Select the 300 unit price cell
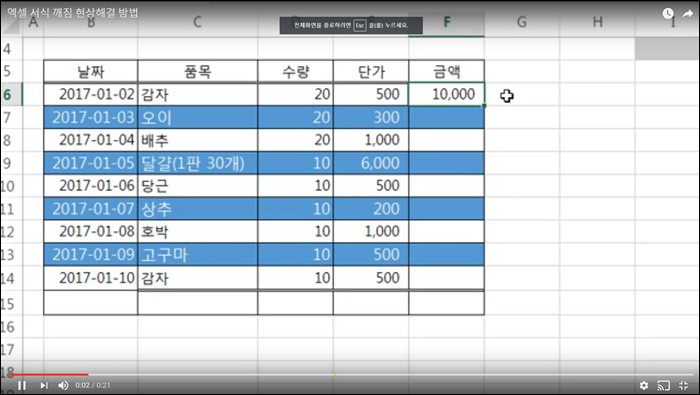The height and width of the screenshot is (395, 700). point(371,117)
